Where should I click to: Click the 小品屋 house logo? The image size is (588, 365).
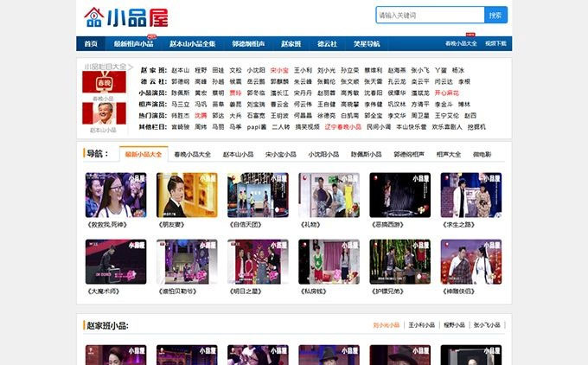[x=126, y=17]
